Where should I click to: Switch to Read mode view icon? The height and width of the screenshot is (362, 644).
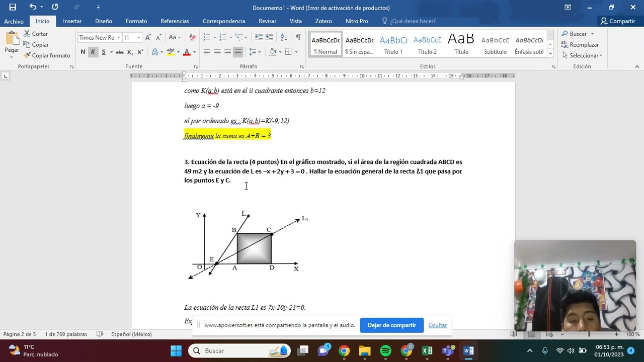coord(514,334)
